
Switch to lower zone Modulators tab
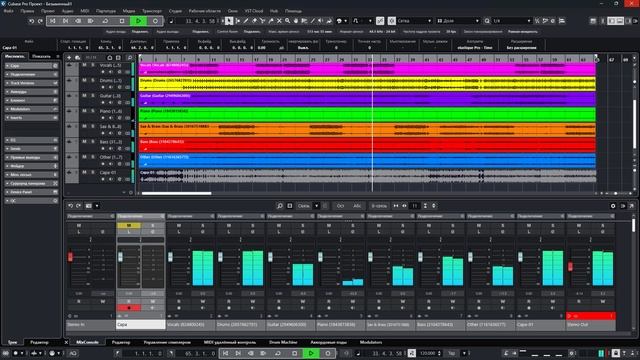(x=371, y=342)
